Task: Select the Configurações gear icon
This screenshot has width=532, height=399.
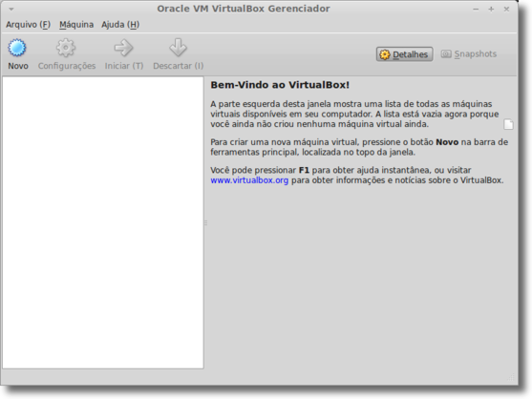Action: [66, 48]
